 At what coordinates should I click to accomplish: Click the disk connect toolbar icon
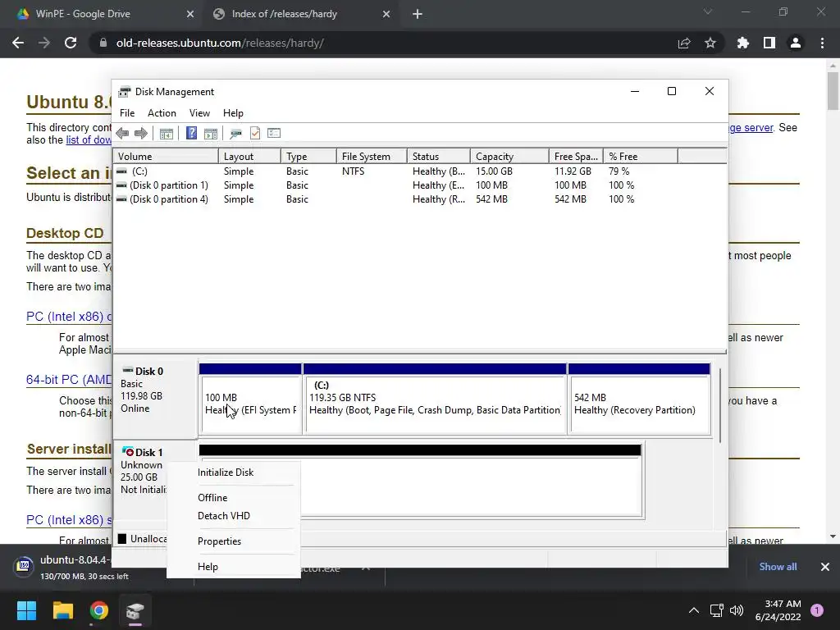[235, 133]
